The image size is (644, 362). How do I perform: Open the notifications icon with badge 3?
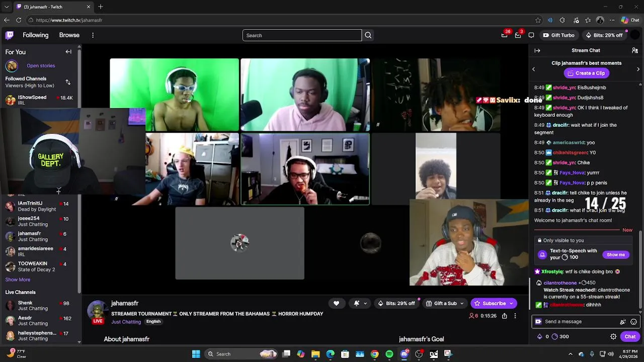pyautogui.click(x=518, y=35)
